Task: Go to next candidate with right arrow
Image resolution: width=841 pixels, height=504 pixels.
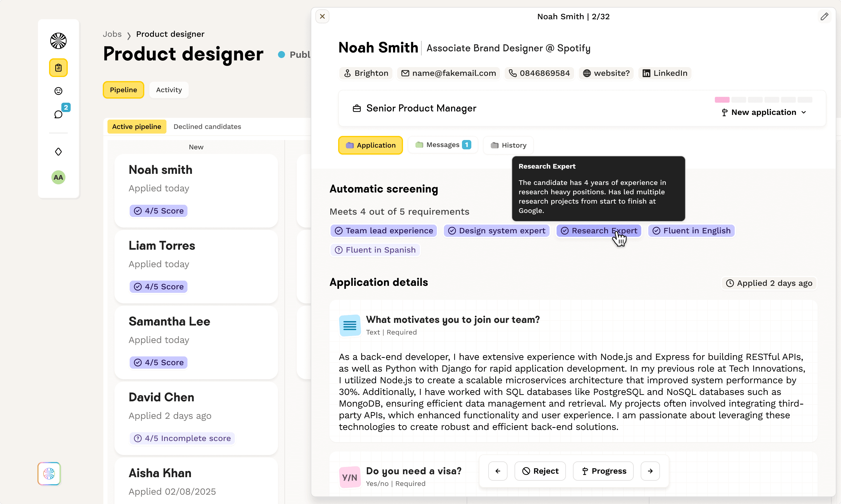Action: (650, 471)
